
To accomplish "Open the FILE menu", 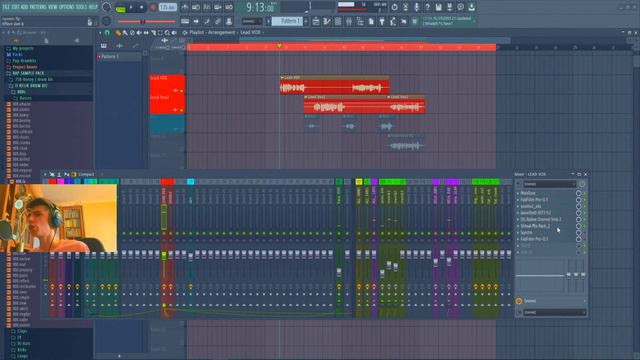I will (6, 7).
